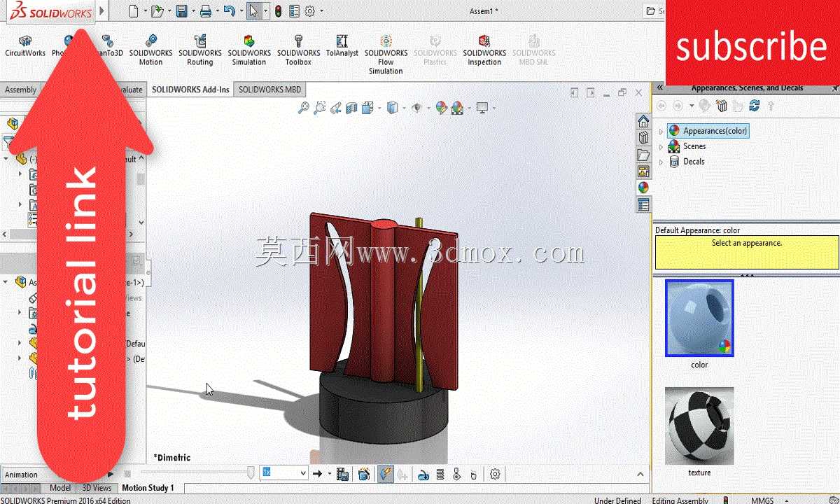
Task: Open the CircuitWorks add-in
Action: [25, 46]
